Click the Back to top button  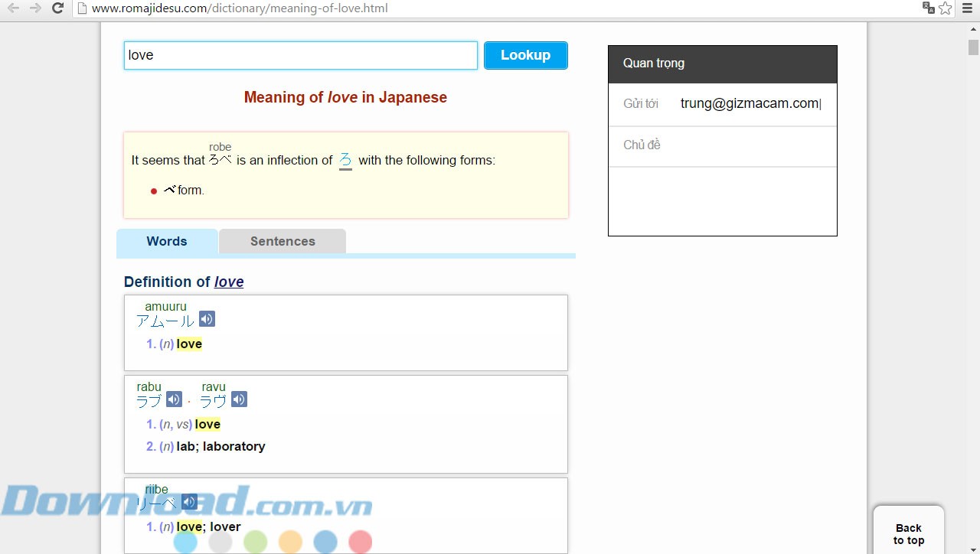(909, 533)
